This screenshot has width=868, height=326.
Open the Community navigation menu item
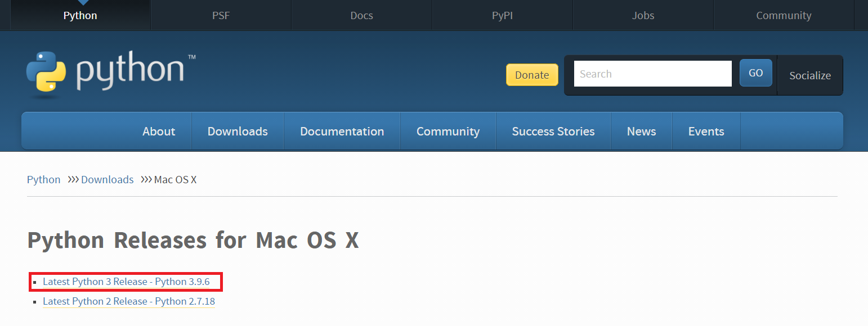tap(448, 131)
